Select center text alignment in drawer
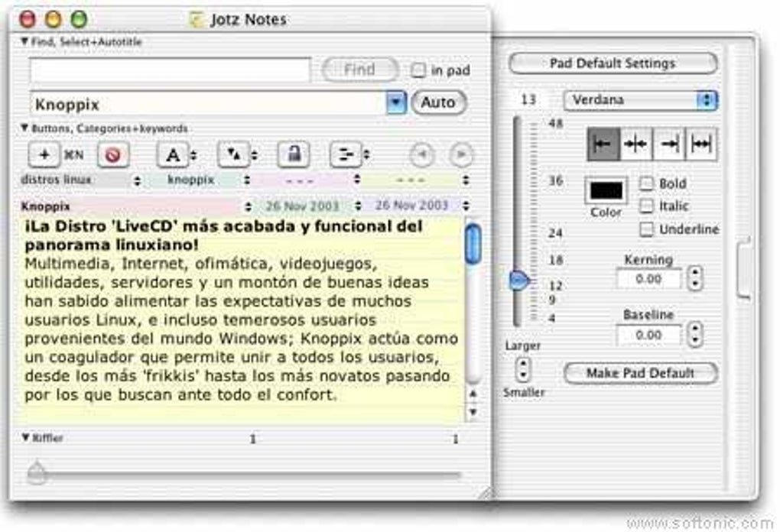Viewport: 780px width, 532px height. click(x=635, y=144)
